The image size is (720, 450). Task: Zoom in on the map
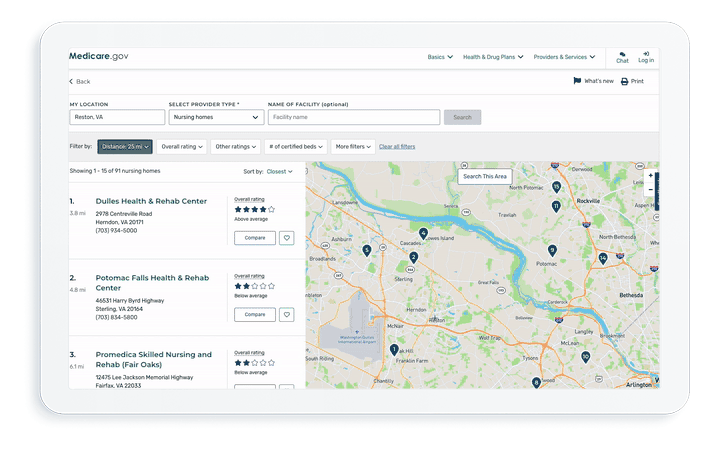pos(651,176)
